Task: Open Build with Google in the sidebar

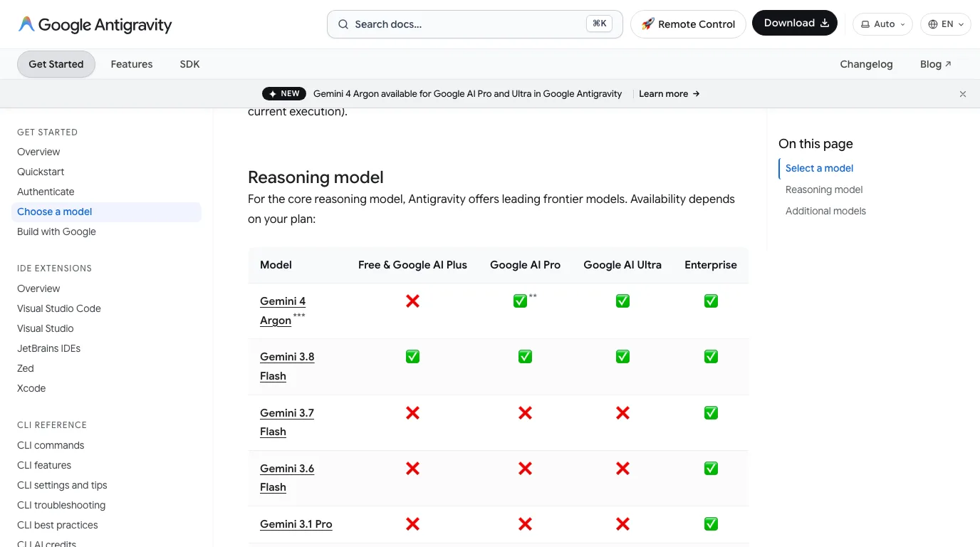Action: tap(56, 231)
